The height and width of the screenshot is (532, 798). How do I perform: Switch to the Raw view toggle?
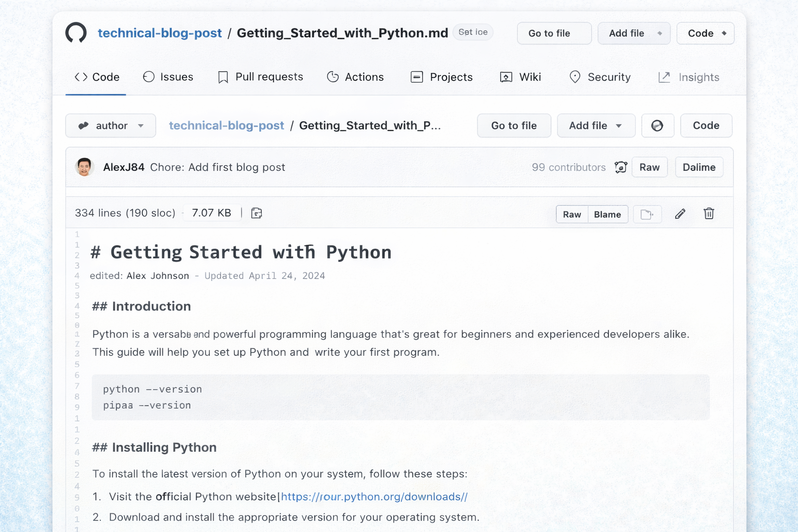coord(571,214)
